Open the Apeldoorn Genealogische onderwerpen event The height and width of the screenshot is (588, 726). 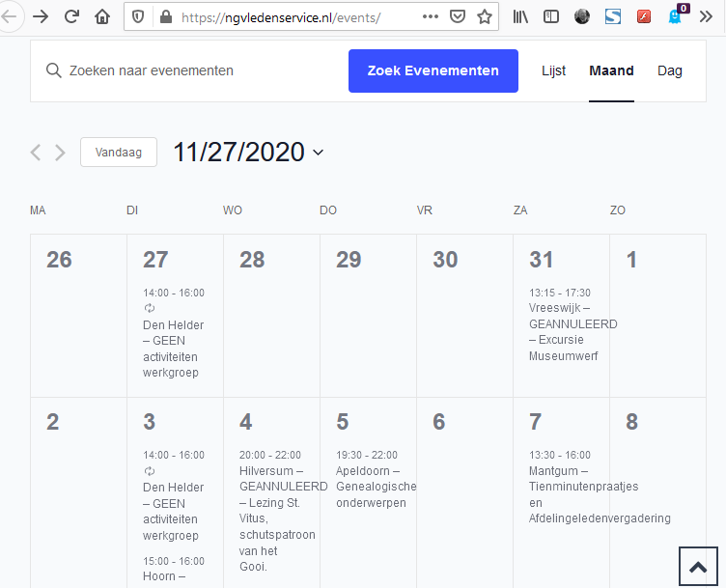376,487
